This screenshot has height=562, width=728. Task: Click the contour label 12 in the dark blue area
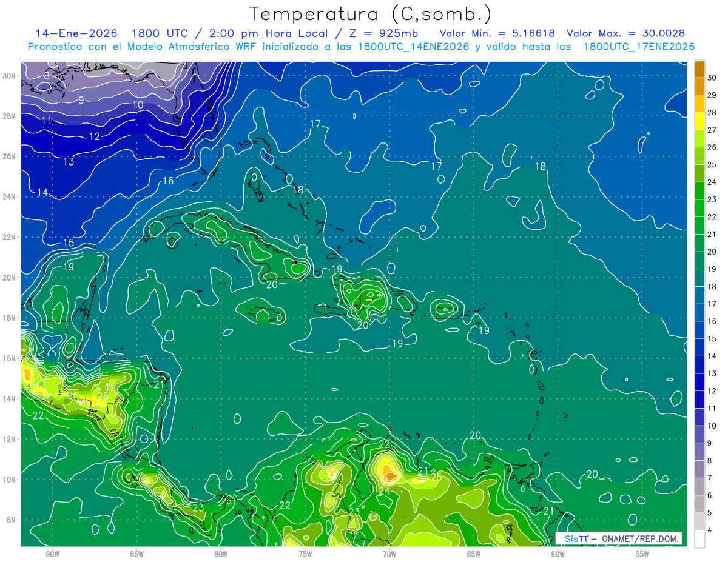coord(94,136)
